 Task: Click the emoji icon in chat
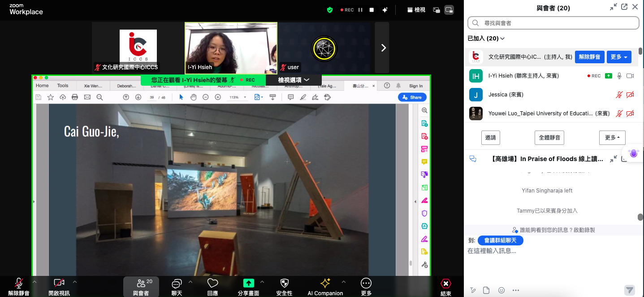[x=501, y=290]
